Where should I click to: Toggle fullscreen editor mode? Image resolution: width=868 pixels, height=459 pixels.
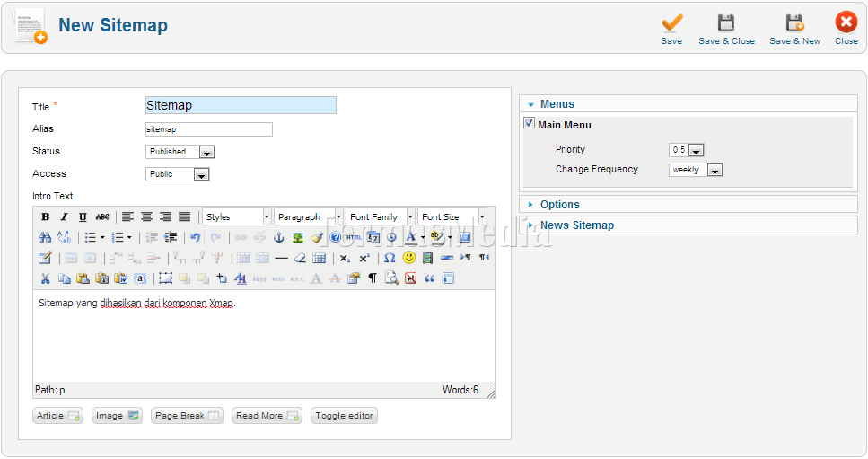465,237
